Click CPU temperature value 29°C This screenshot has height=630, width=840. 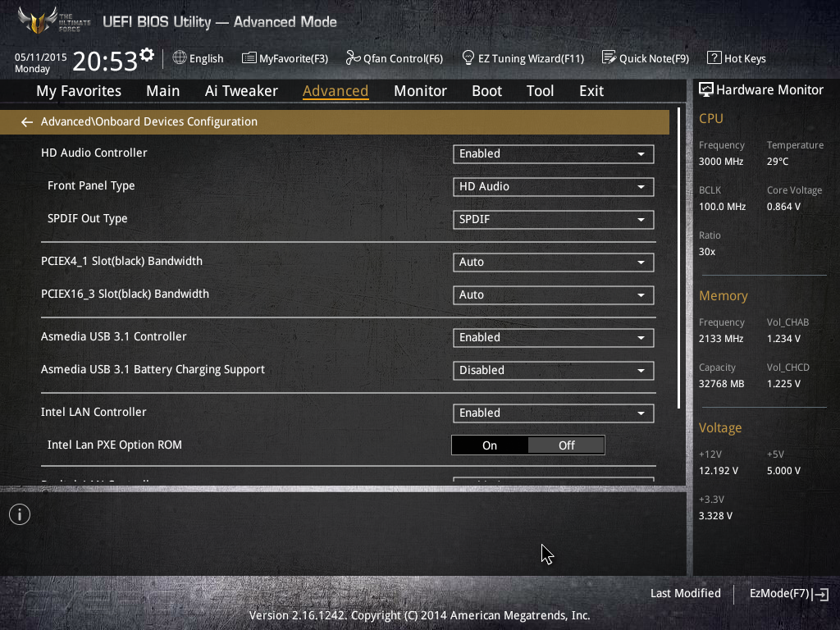click(x=778, y=162)
